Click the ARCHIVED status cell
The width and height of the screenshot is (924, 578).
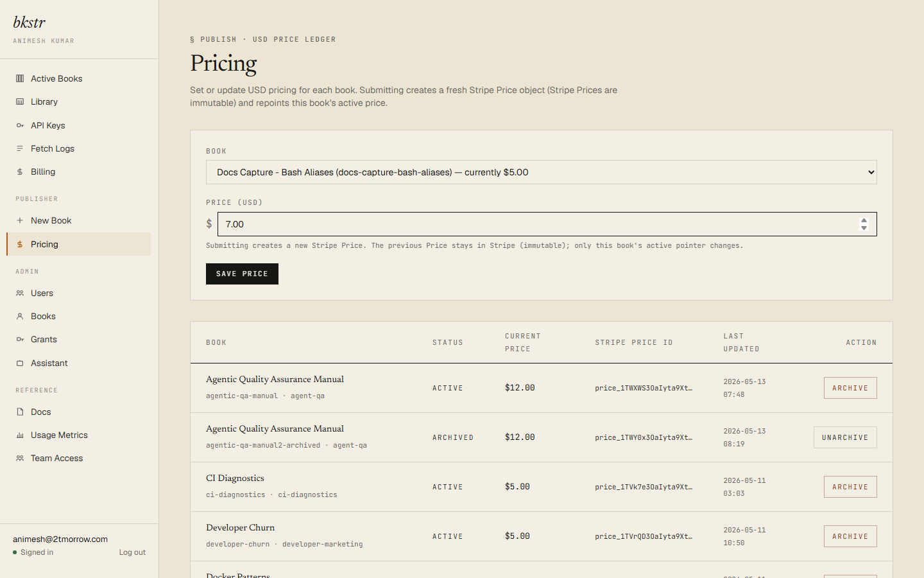pos(453,437)
